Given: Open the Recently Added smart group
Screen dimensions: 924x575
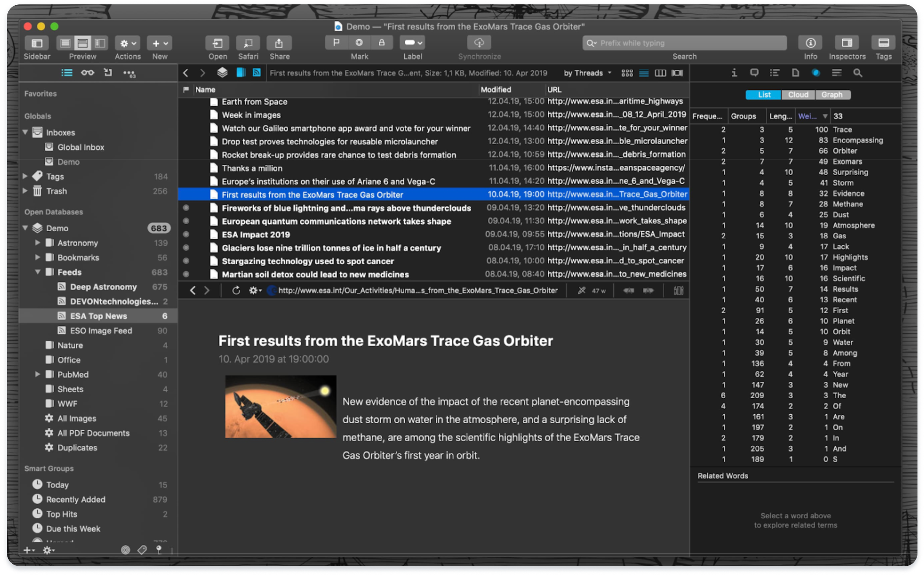Looking at the screenshot, I should 98,499.
